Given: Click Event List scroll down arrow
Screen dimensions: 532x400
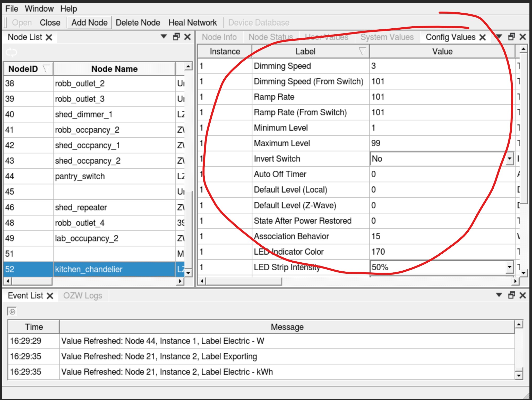Looking at the screenshot, I should 519,376.
